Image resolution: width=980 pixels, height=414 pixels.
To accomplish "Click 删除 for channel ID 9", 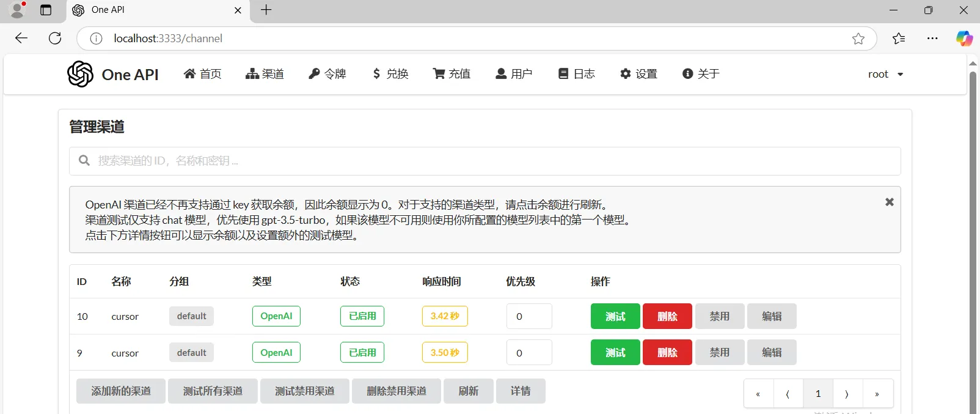I will click(667, 352).
